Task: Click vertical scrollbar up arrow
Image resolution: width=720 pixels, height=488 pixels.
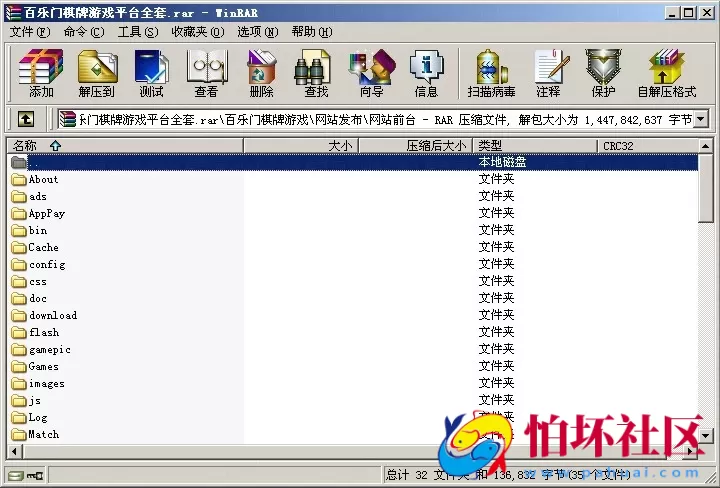Action: click(x=705, y=146)
